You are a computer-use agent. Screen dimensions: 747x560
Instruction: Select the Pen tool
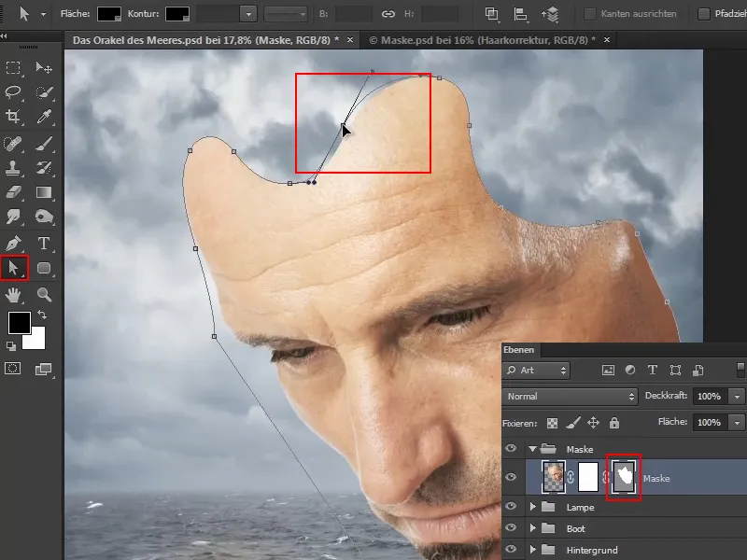click(x=13, y=244)
